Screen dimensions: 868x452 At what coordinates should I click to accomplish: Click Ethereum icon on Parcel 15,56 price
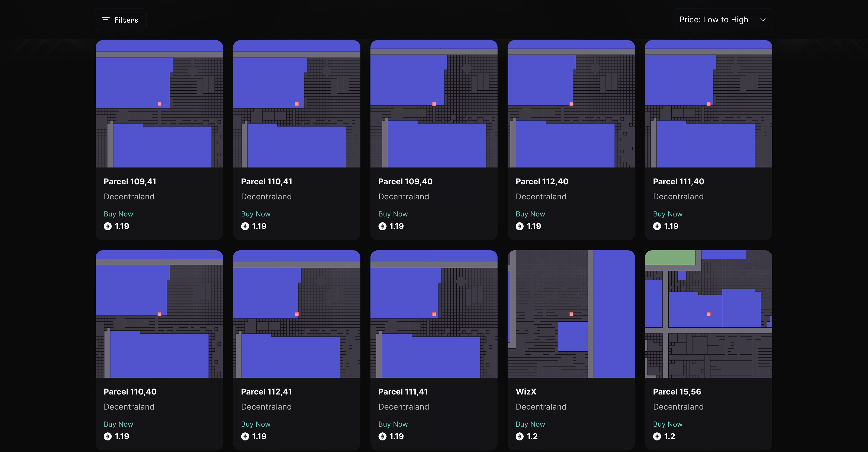click(657, 436)
